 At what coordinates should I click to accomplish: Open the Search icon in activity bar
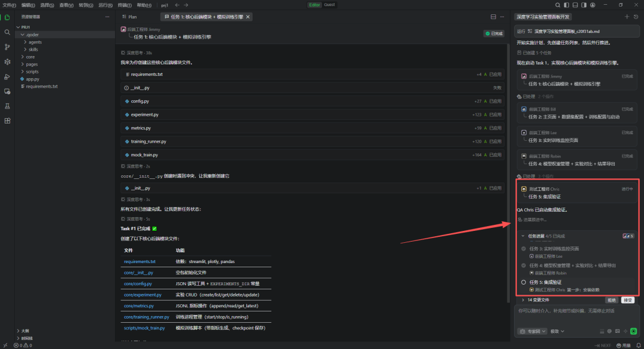[x=7, y=32]
